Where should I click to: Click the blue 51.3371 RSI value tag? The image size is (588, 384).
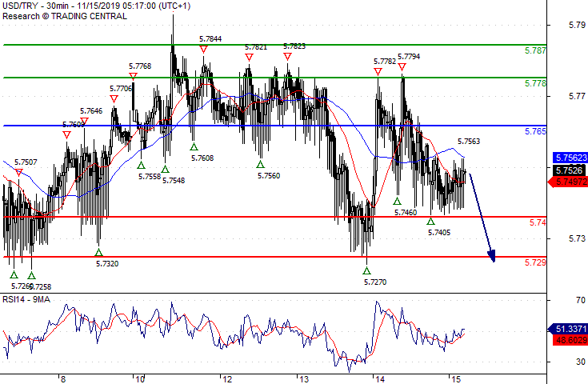(569, 329)
